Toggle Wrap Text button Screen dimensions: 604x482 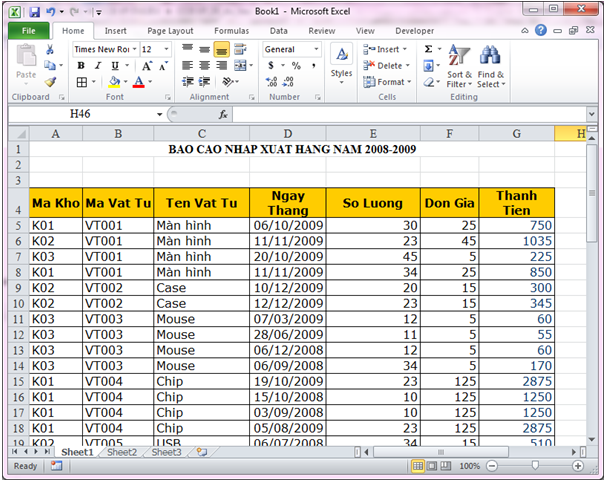(x=240, y=49)
